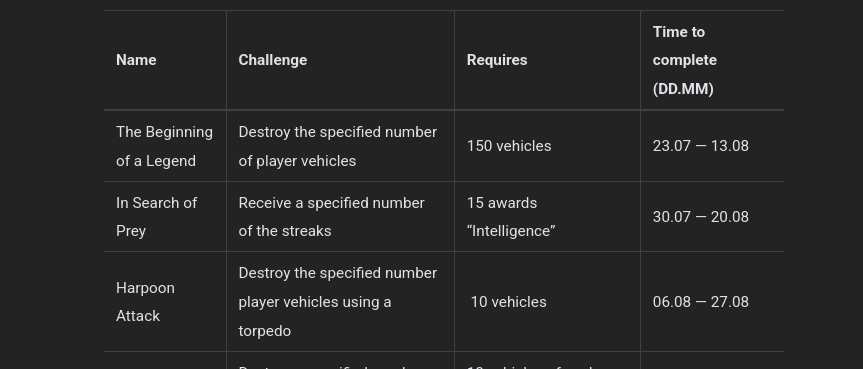Image resolution: width=863 pixels, height=369 pixels.
Task: Click the Time to complete header
Action: pos(685,60)
